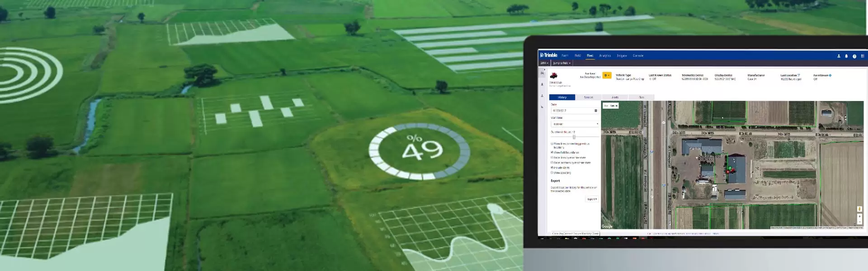
Task: Toggle Color locations by machine state
Action: (552, 163)
